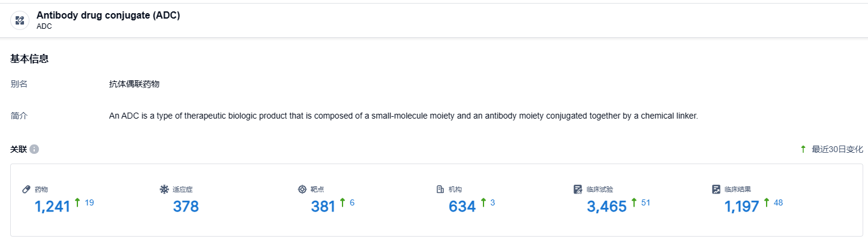Open the 634 organizations count

[x=462, y=207]
